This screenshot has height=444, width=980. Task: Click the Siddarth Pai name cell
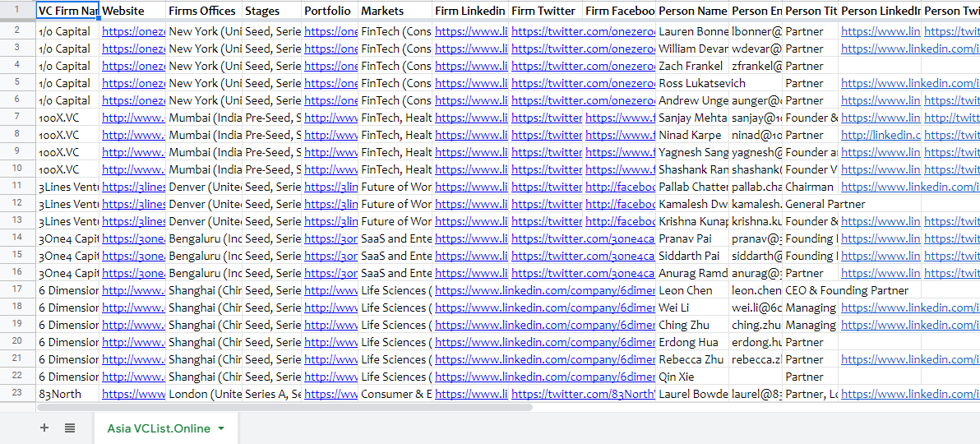[x=692, y=256]
